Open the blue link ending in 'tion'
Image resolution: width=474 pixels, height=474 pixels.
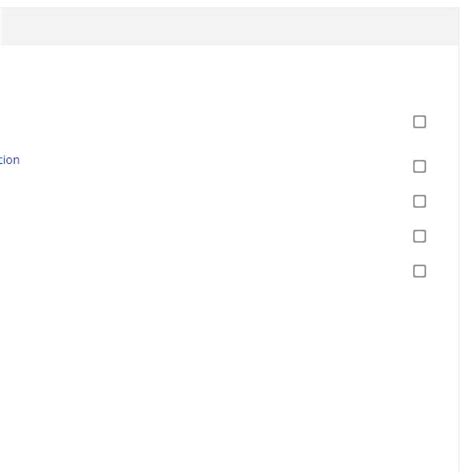click(10, 160)
